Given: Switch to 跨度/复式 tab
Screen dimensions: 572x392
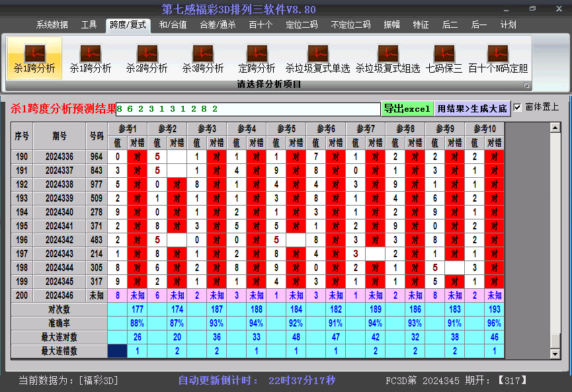Looking at the screenshot, I should click(x=128, y=25).
